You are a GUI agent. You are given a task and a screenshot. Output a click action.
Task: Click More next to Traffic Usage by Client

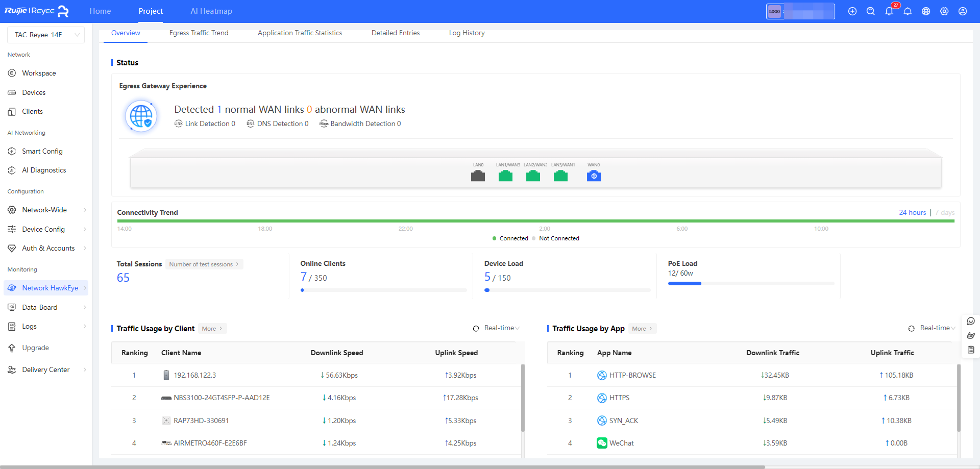click(212, 329)
